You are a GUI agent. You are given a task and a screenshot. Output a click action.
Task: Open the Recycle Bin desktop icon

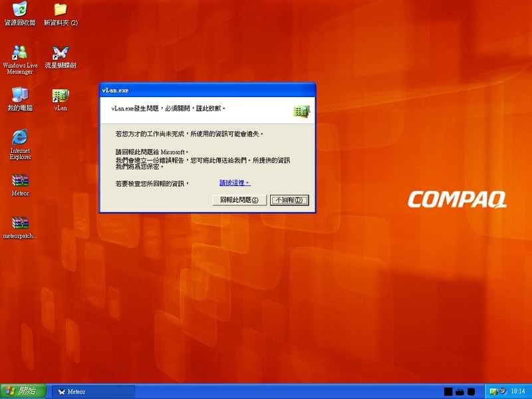[21, 10]
